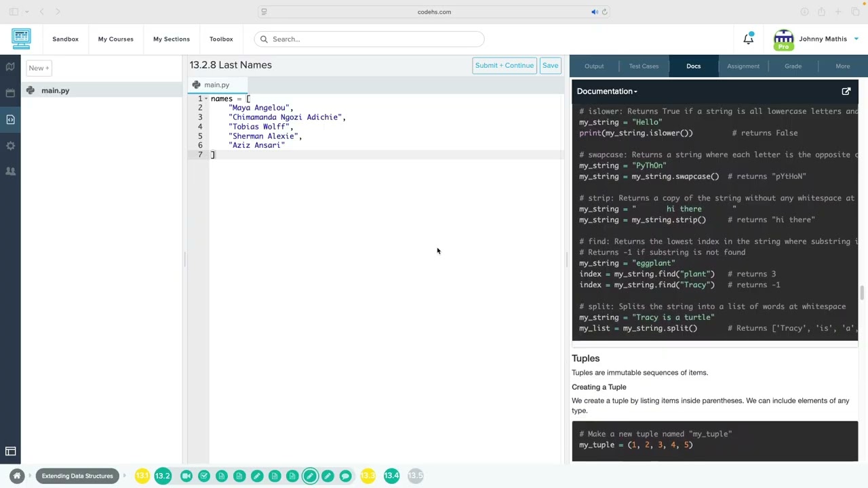Switch to the Output tab
868x488 pixels.
594,66
